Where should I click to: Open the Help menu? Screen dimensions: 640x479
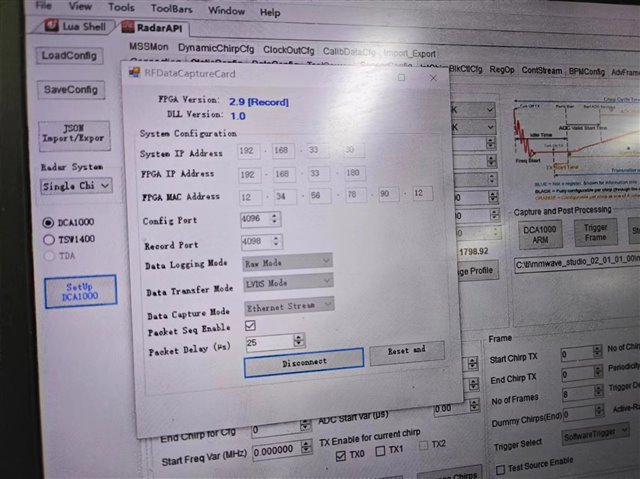270,12
